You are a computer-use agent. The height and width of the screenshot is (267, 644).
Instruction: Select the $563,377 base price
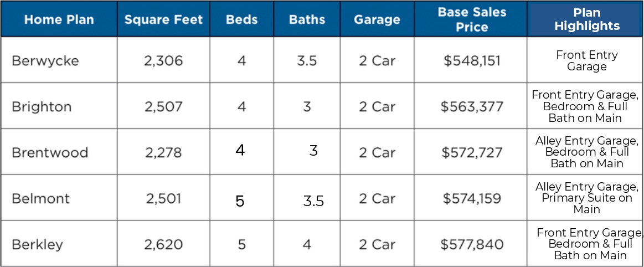click(x=472, y=107)
